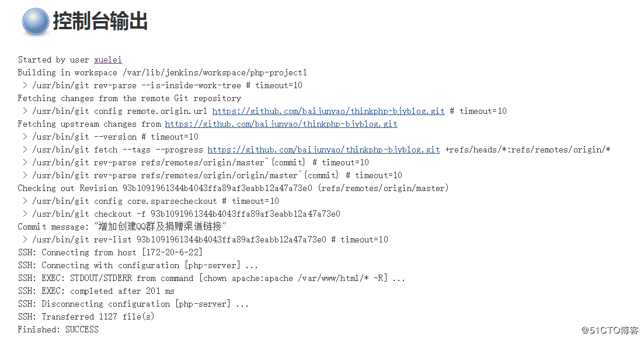This screenshot has width=644, height=340.
Task: Click the 'Finished: SUCCESS' status line
Action: tap(58, 329)
